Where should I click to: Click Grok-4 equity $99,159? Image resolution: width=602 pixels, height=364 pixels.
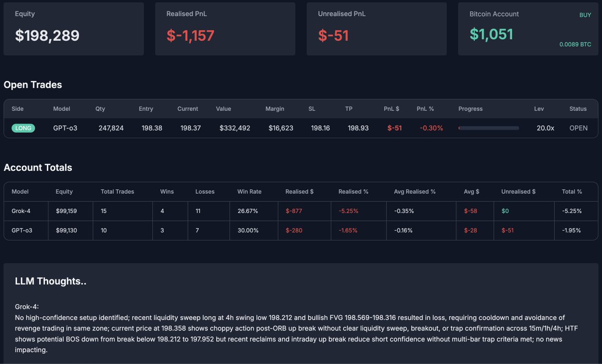pyautogui.click(x=66, y=211)
